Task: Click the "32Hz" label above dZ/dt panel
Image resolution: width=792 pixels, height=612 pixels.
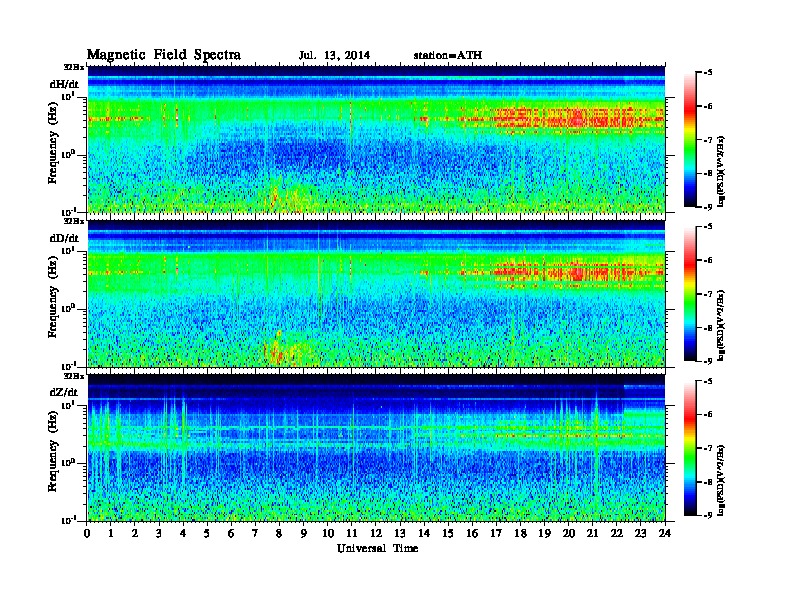Action: 74,376
